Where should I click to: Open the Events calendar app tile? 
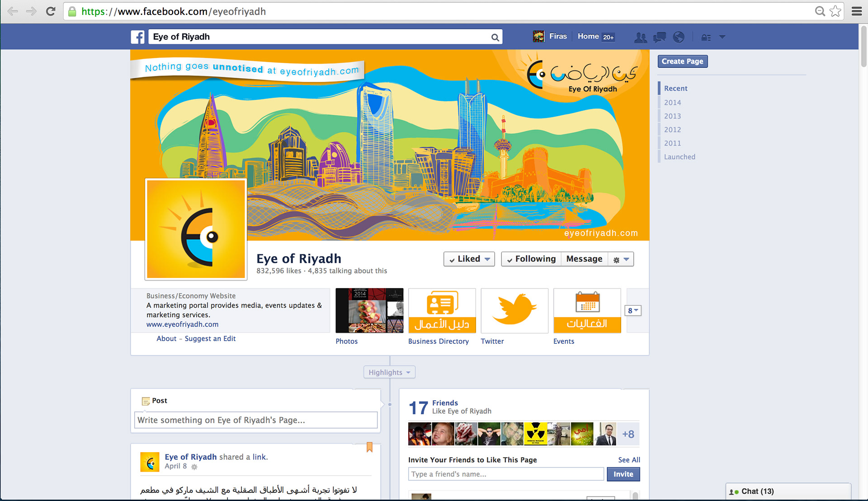pyautogui.click(x=587, y=310)
